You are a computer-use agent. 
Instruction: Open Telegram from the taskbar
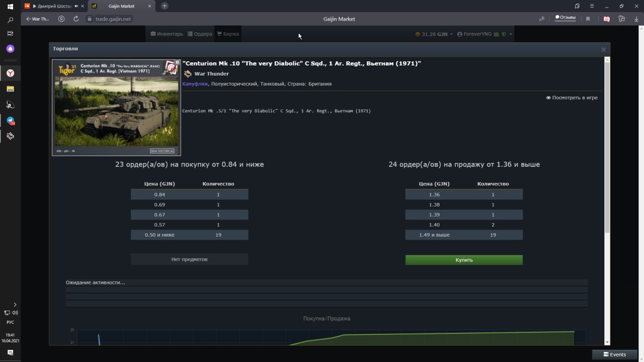click(x=10, y=121)
